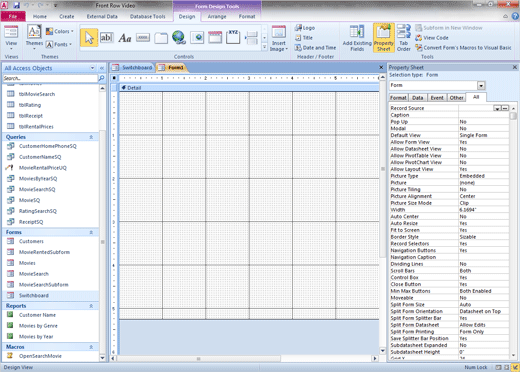Select the Button control tool
The height and width of the screenshot is (372, 520).
coord(143,38)
